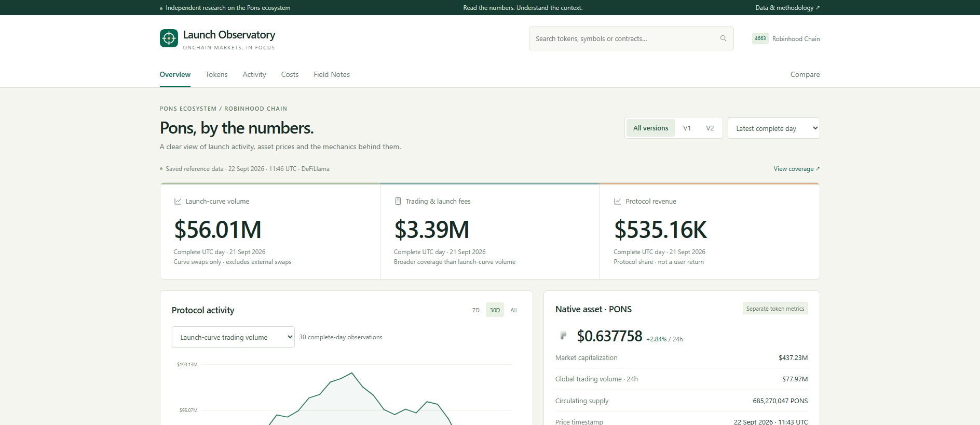Click the 30 complete-day observations text

pos(341,337)
